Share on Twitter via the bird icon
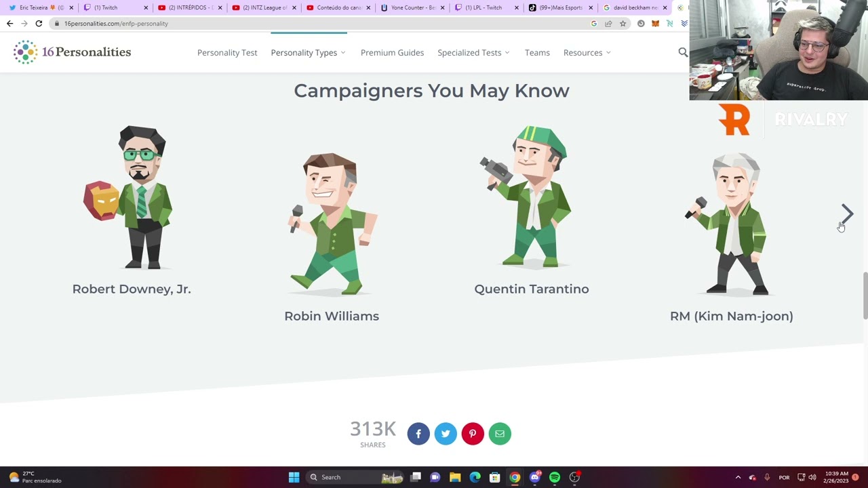This screenshot has height=488, width=868. [x=446, y=434]
